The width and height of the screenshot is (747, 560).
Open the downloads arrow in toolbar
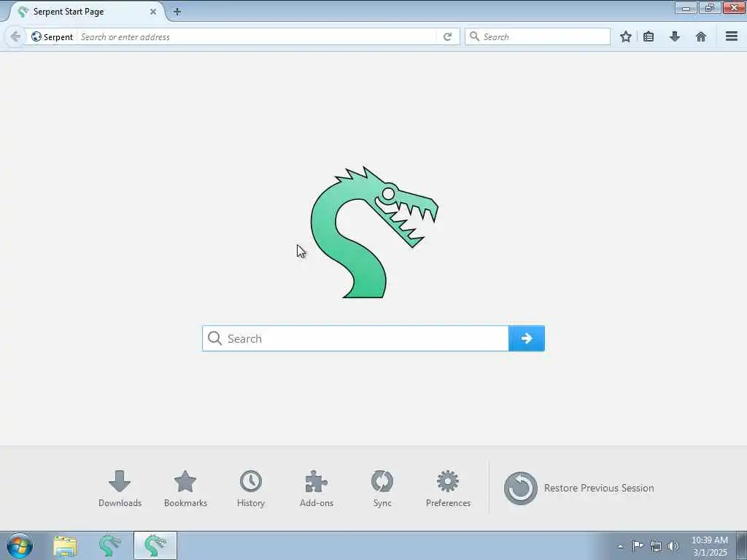coord(675,36)
